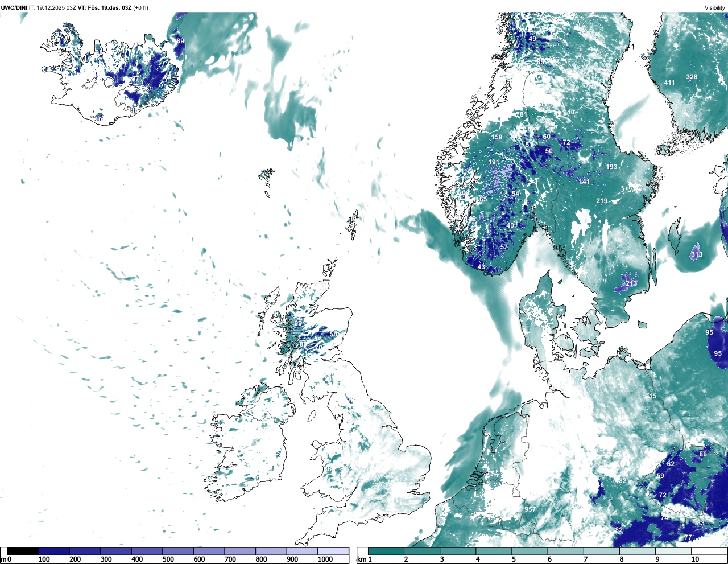Click the '219' value over Sweden
Viewport: 728px width, 564px height.
pos(602,201)
